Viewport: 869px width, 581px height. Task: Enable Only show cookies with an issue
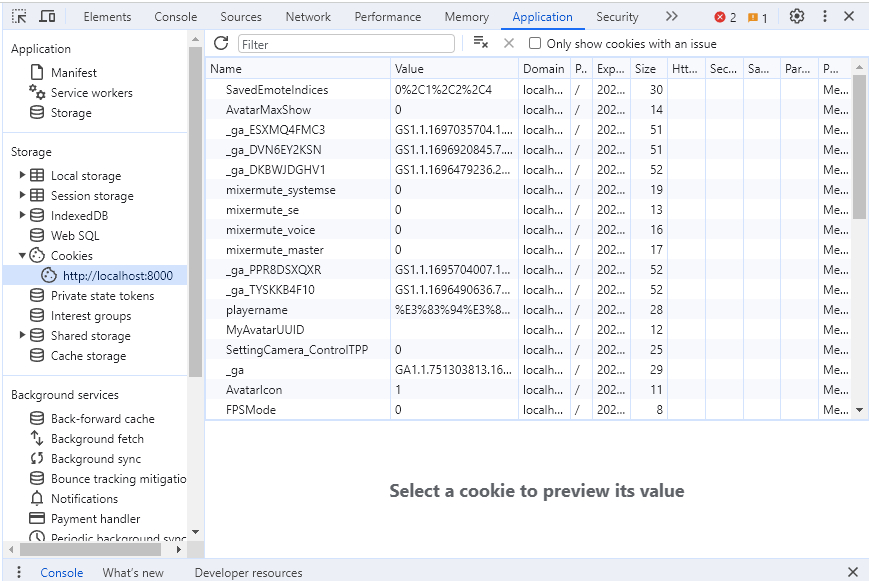(x=535, y=44)
